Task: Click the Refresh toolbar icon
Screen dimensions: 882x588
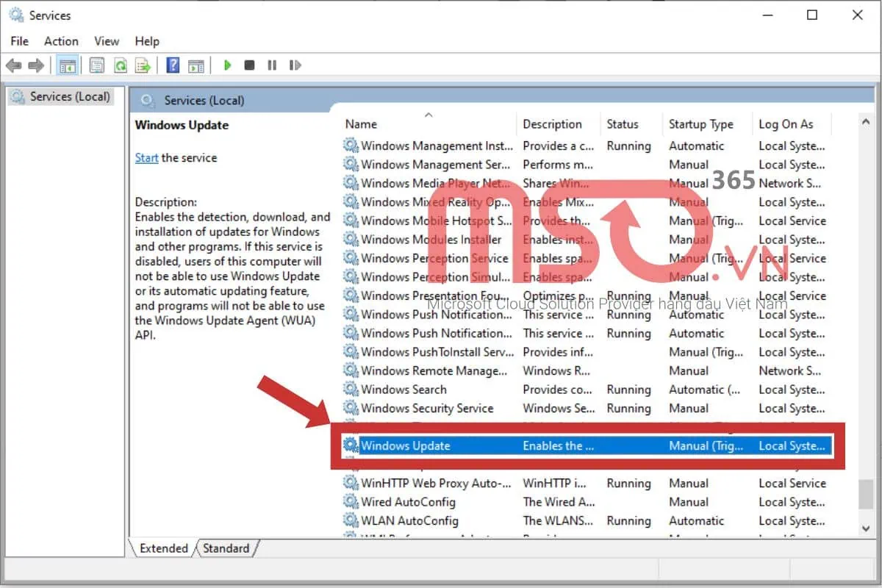Action: coord(120,65)
